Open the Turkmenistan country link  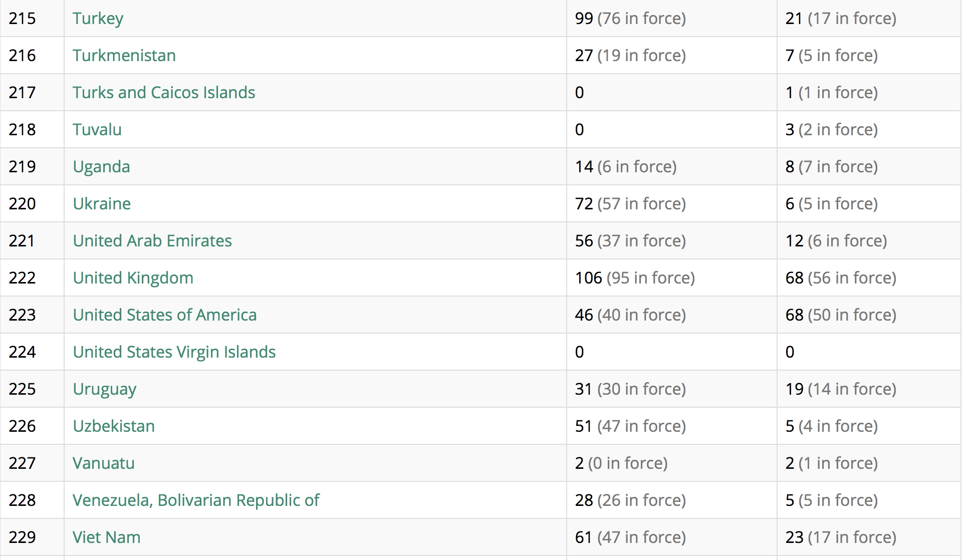tap(124, 56)
